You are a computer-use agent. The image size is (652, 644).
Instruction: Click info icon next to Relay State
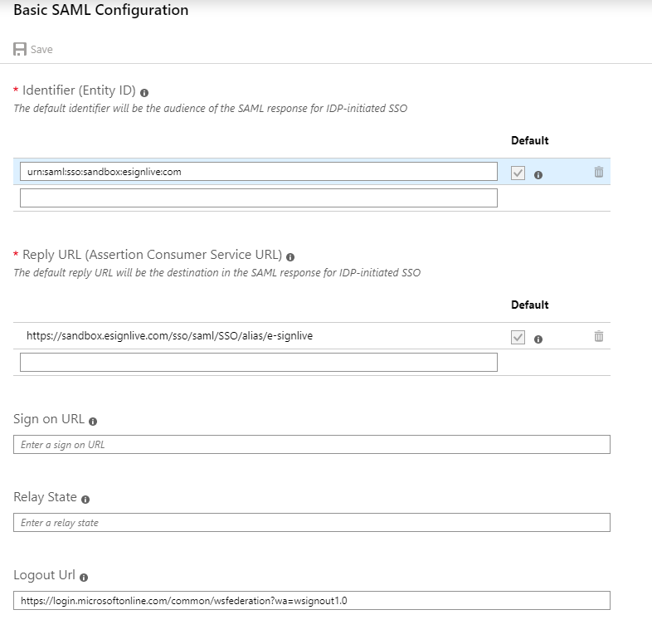85,500
